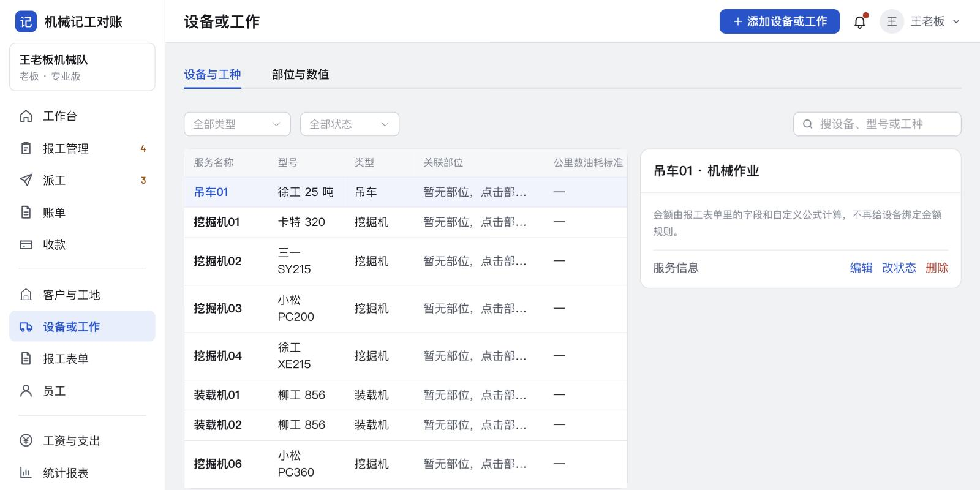Screen dimensions: 980x490
Task: Click 服务名称 column header
Action: pyautogui.click(x=213, y=163)
